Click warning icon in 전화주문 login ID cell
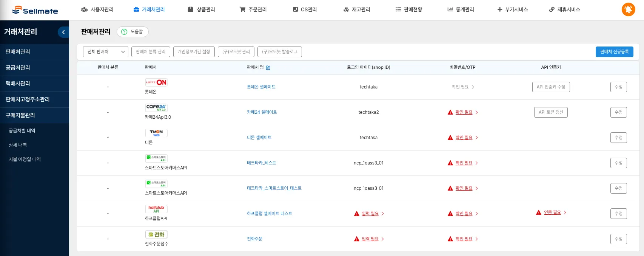This screenshot has height=256, width=644. (x=357, y=239)
